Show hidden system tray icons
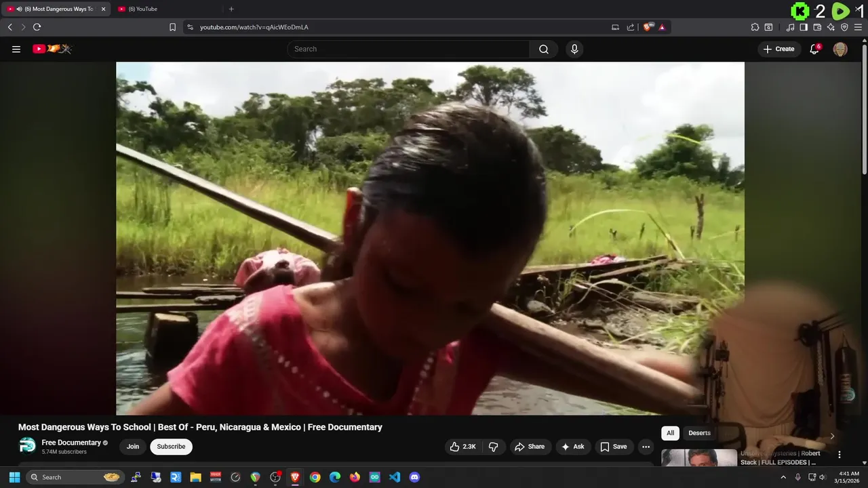This screenshot has width=868, height=488. (784, 477)
